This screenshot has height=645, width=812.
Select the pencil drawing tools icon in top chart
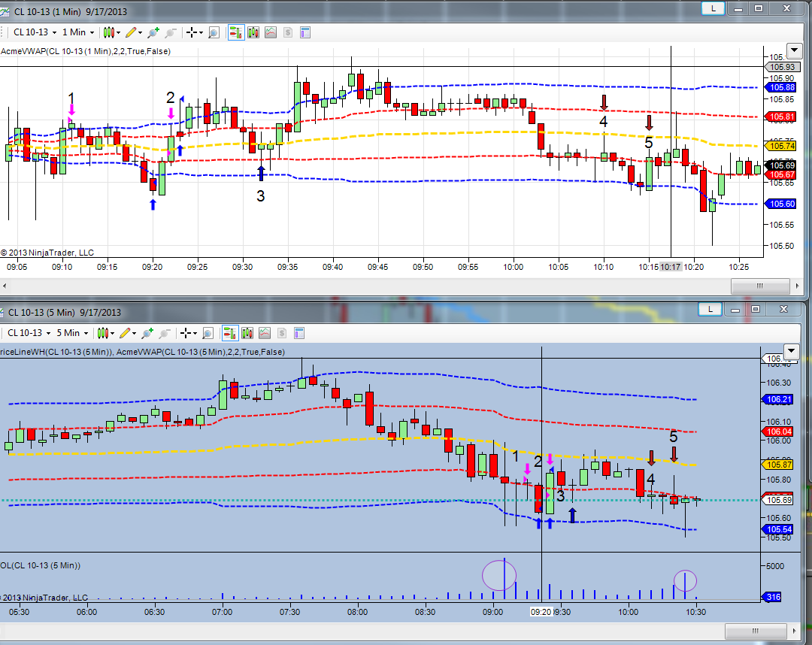(131, 32)
